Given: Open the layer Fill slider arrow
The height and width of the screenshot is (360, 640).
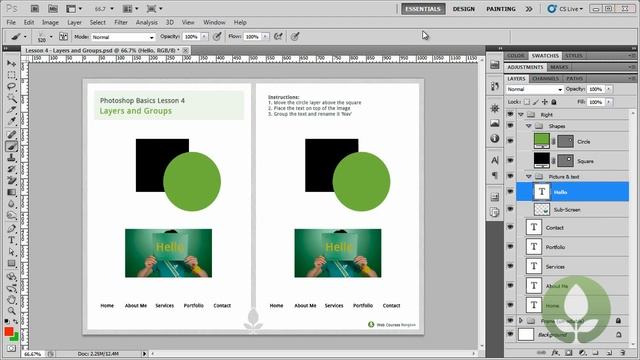Looking at the screenshot, I should point(609,102).
